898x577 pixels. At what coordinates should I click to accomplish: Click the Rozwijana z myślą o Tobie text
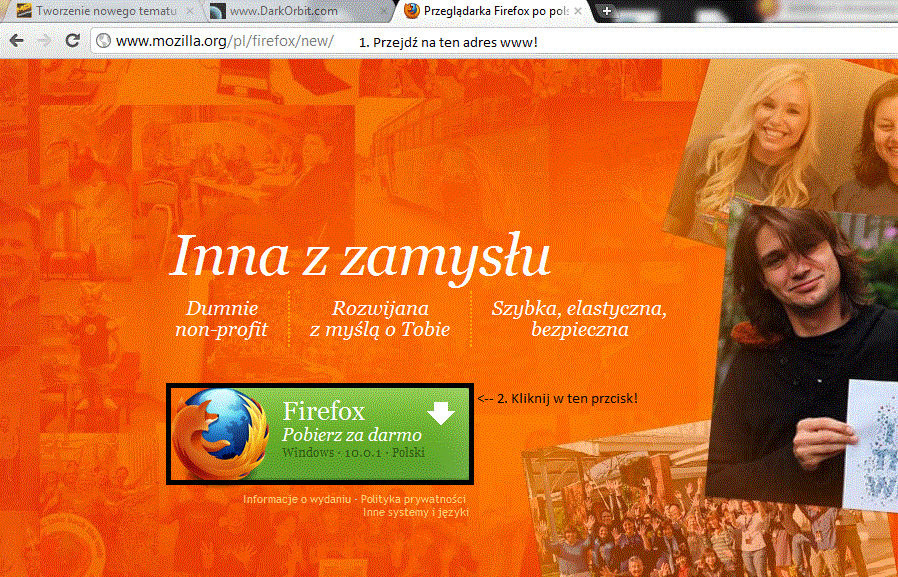[x=380, y=319]
